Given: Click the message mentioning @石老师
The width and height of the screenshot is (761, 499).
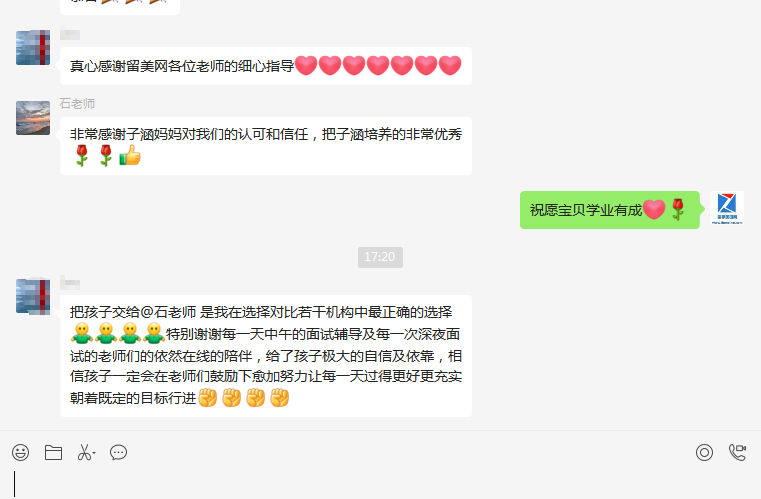Looking at the screenshot, I should 266,355.
